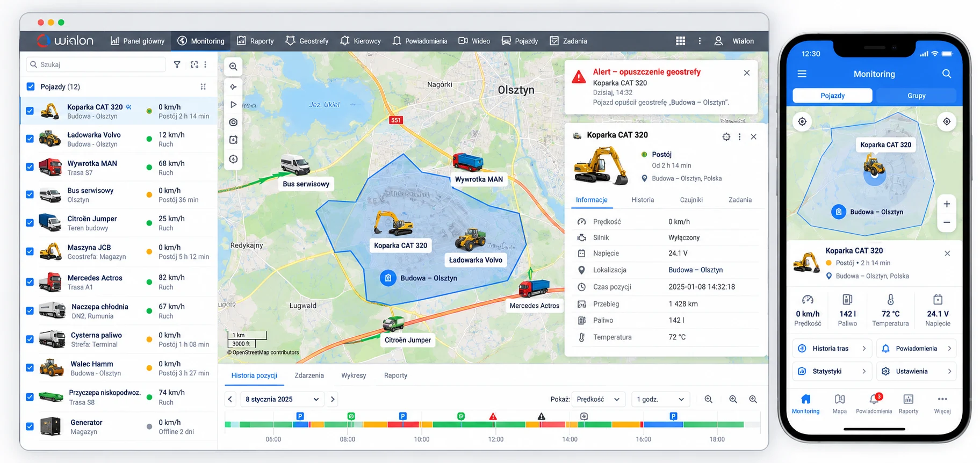Image resolution: width=980 pixels, height=463 pixels.
Task: Open the Kierowcy section
Action: pos(361,41)
